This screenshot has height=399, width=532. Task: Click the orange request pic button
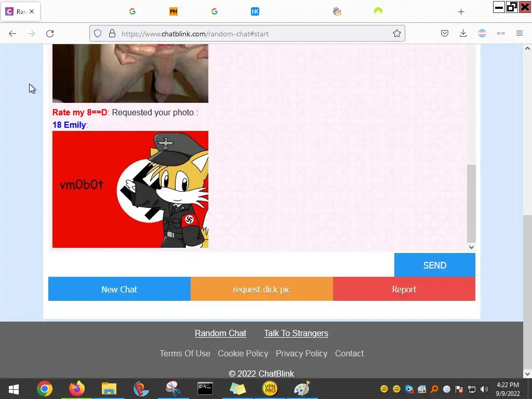click(262, 289)
